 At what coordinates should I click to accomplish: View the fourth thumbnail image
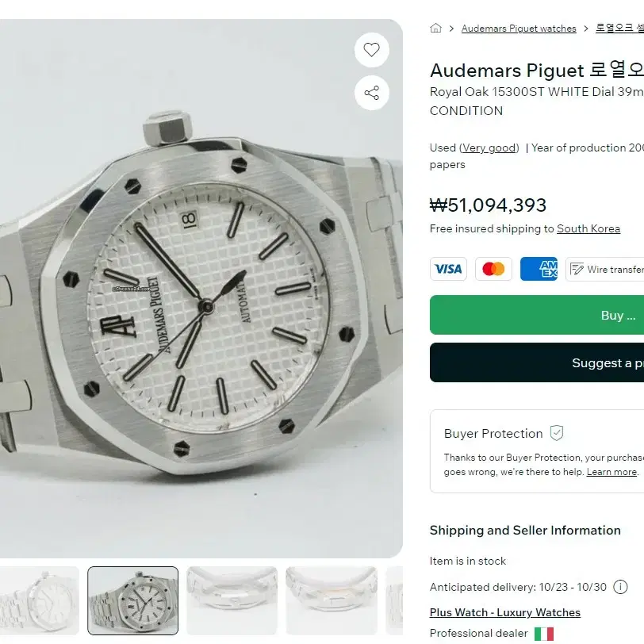click(x=332, y=600)
